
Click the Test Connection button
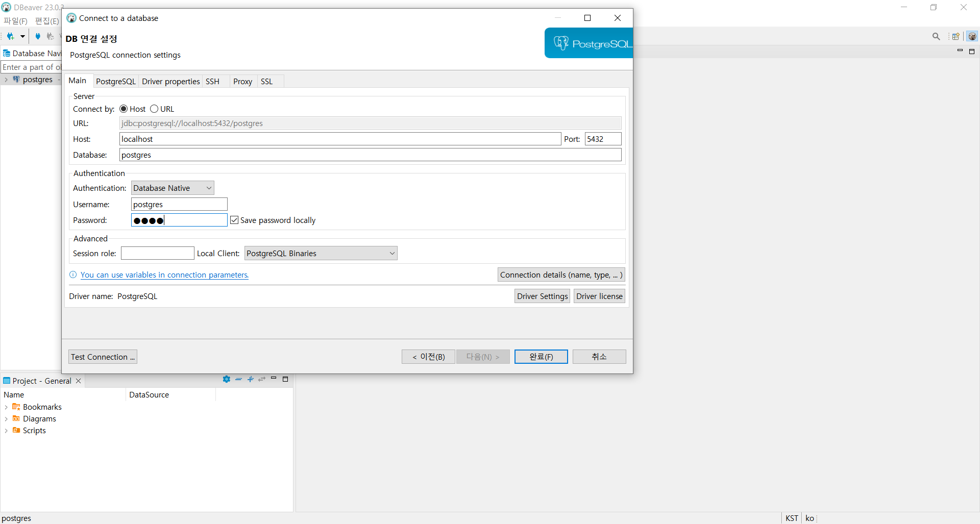click(x=103, y=357)
